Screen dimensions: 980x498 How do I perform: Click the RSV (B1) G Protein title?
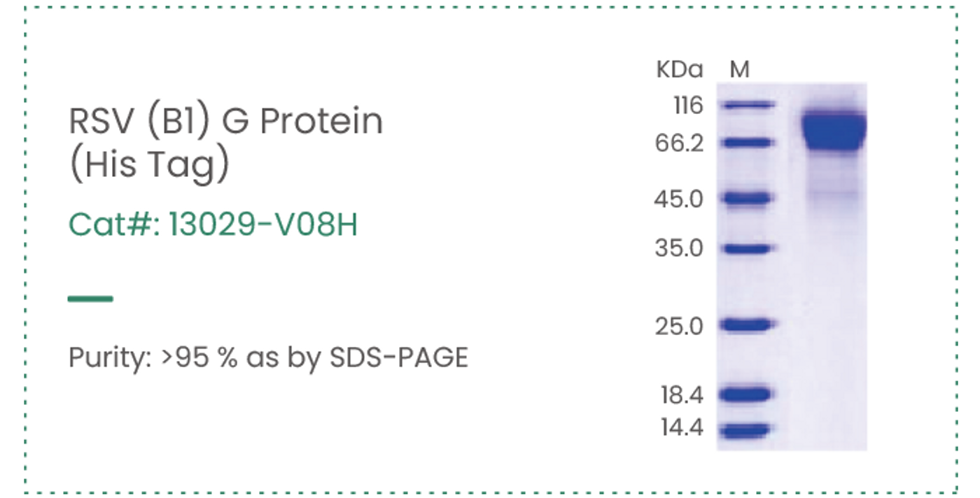(x=226, y=122)
